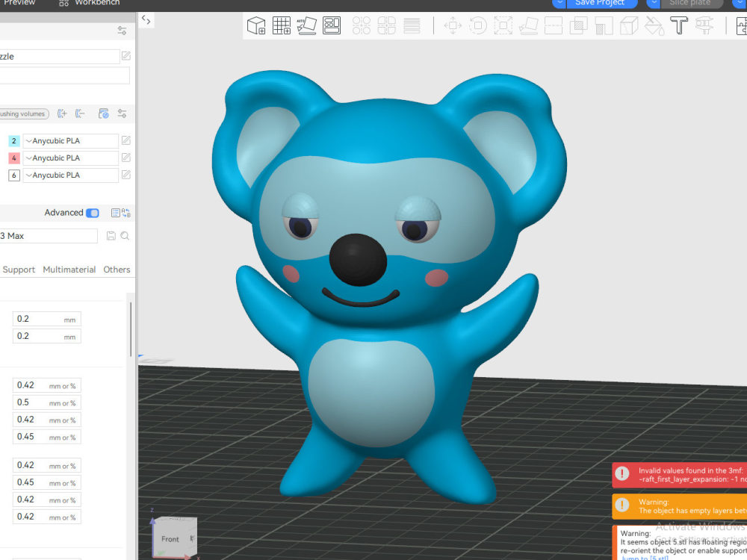Open filament section sliders settings icon
747x560 pixels.
pos(122,113)
